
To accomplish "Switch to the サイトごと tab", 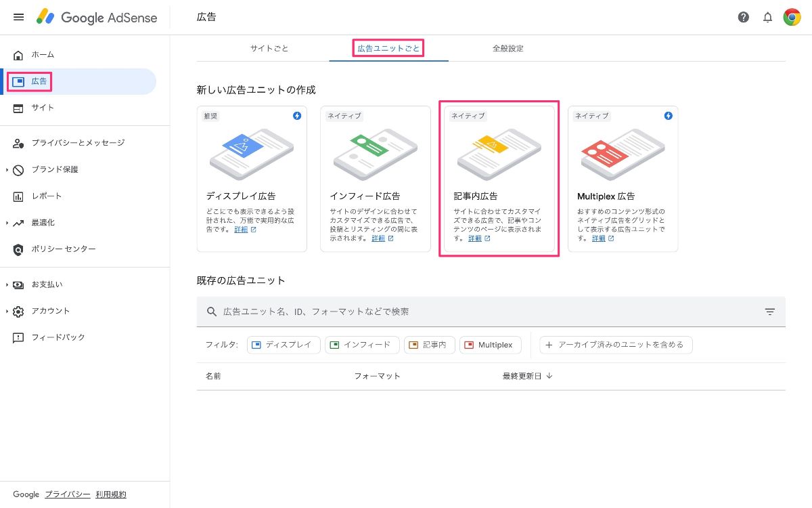I will [269, 49].
